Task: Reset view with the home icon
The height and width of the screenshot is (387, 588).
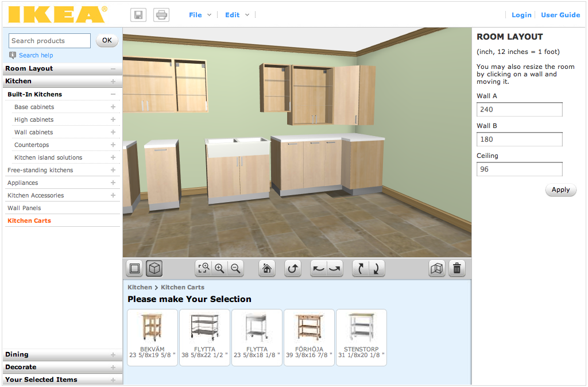Action: [267, 269]
